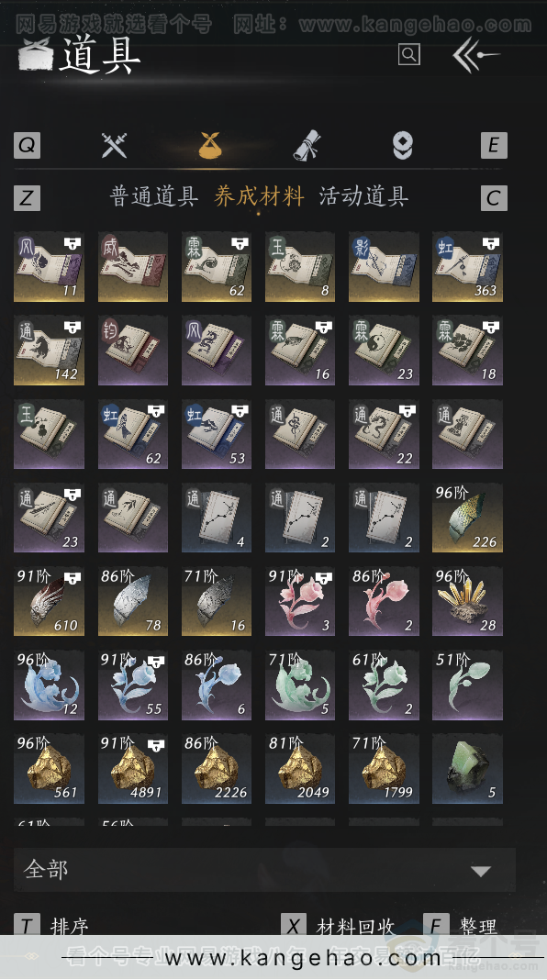Expand the 全部 filter dropdown
This screenshot has height=980, width=547.
coord(264,869)
